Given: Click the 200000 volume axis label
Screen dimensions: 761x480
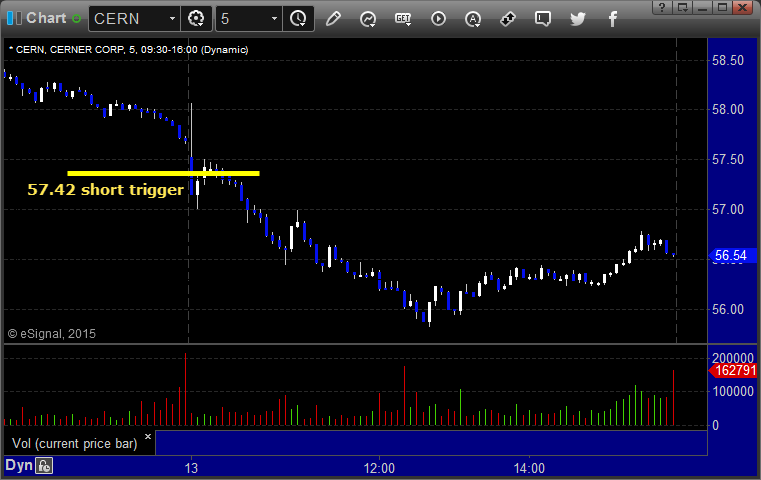Looking at the screenshot, I should 733,358.
